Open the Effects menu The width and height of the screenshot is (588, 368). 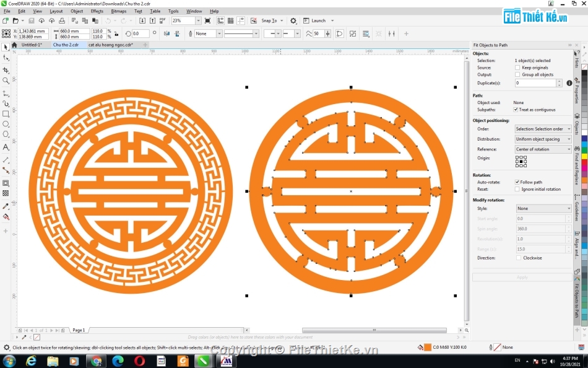click(97, 11)
